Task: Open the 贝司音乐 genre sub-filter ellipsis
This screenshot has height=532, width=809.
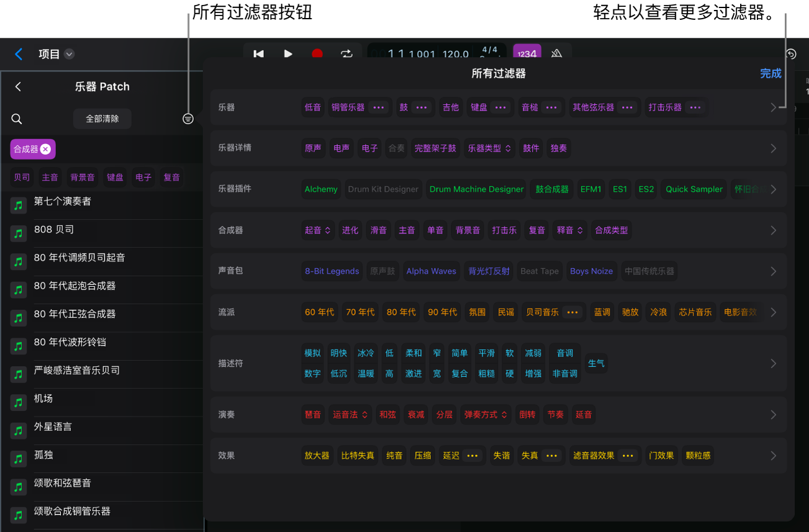Action: click(572, 312)
